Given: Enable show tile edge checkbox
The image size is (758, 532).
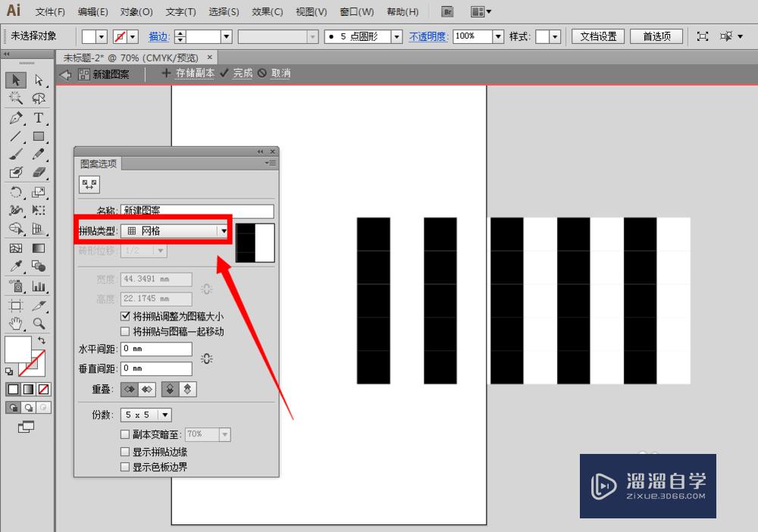Looking at the screenshot, I should 125,452.
